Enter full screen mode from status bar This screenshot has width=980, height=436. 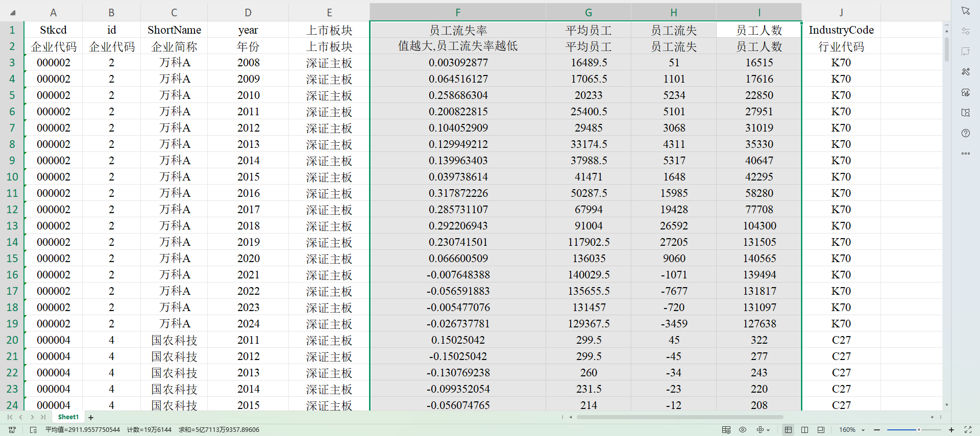click(x=968, y=430)
